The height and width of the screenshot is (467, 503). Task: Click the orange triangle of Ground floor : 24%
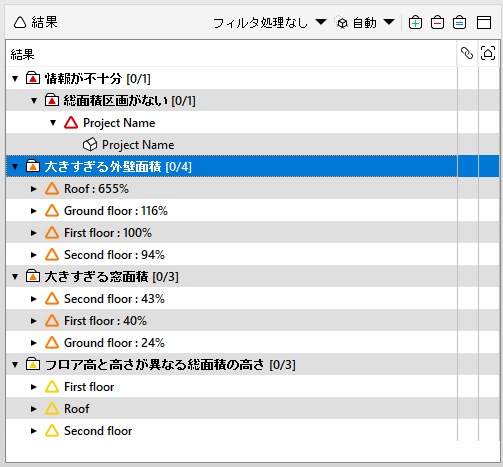52,343
